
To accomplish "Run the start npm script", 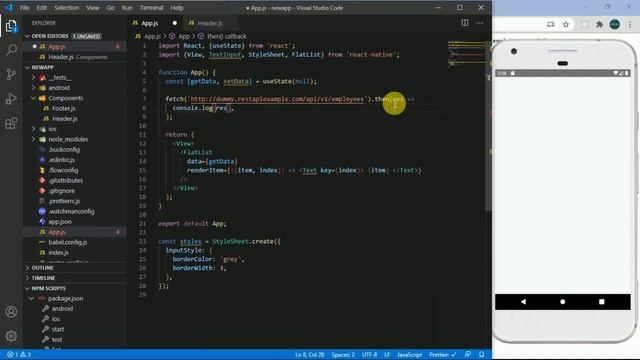I will [58, 329].
